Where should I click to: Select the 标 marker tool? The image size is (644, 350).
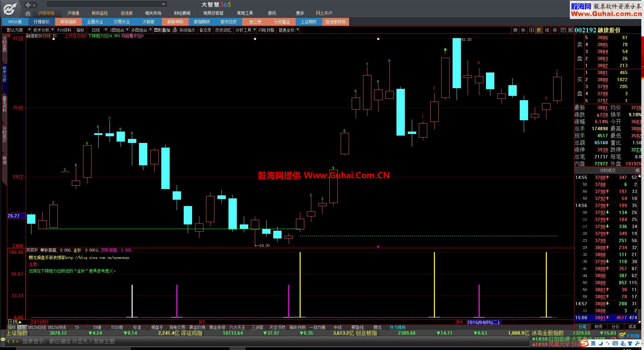523,30
